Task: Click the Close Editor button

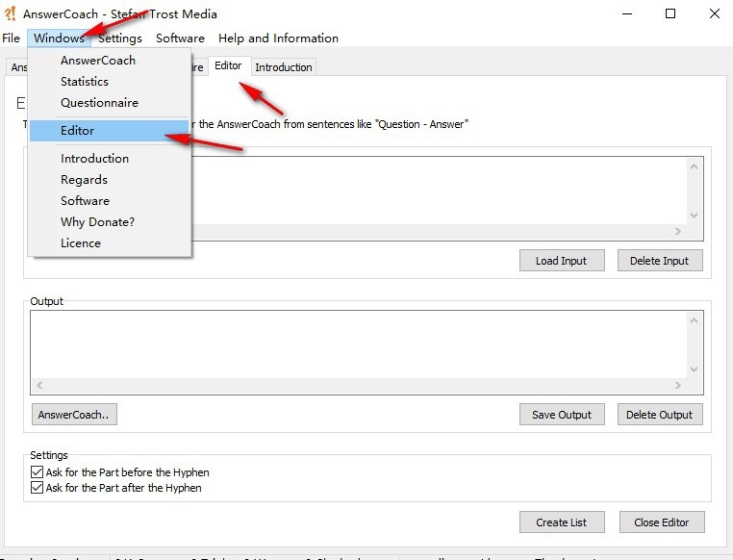Action: click(662, 522)
